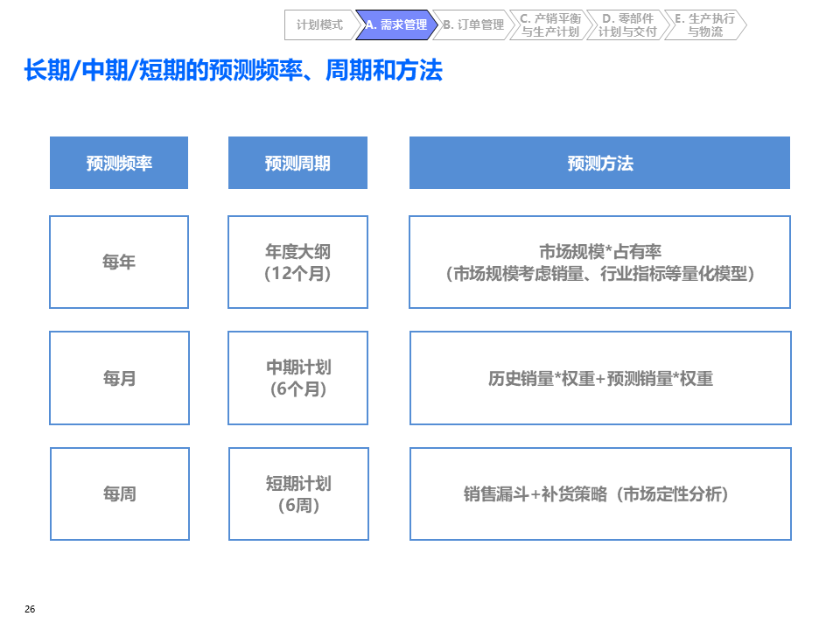840x630 pixels.
Task: Click the slide title 长期/中期/短期的预测频率、周期和方法
Action: coord(234,70)
